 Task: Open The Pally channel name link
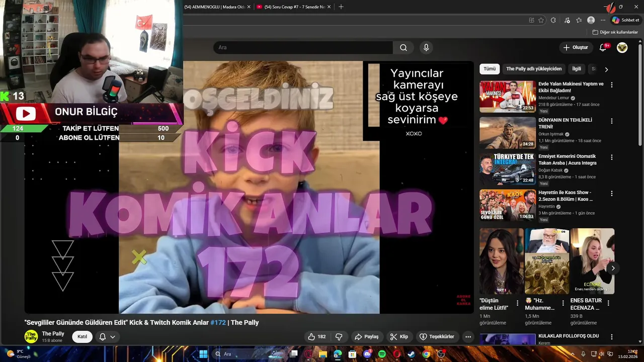[53, 334]
